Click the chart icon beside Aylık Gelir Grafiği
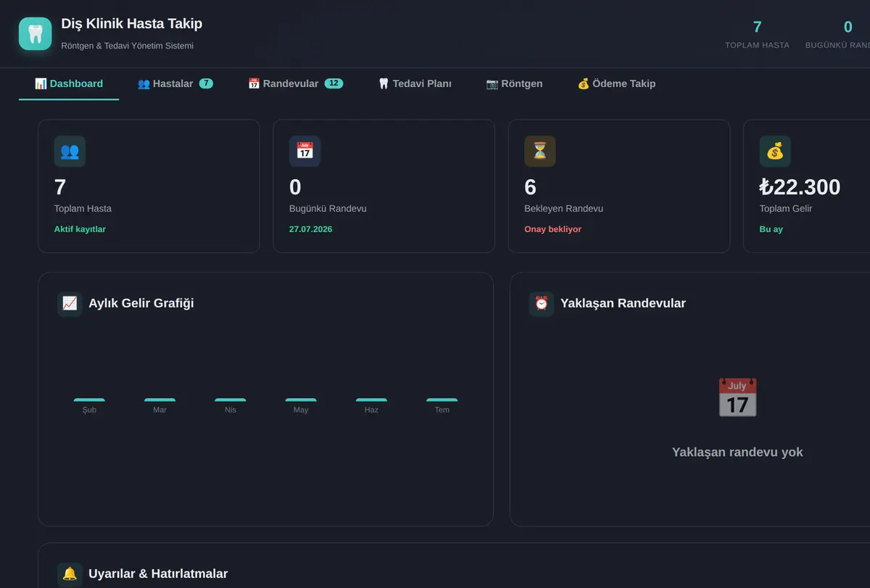This screenshot has height=588, width=870. tap(70, 304)
